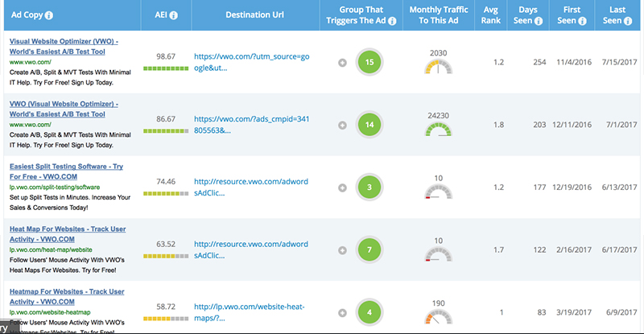
Task: Click the traffic gauge in Easiest Split Testing row
Action: click(x=438, y=192)
